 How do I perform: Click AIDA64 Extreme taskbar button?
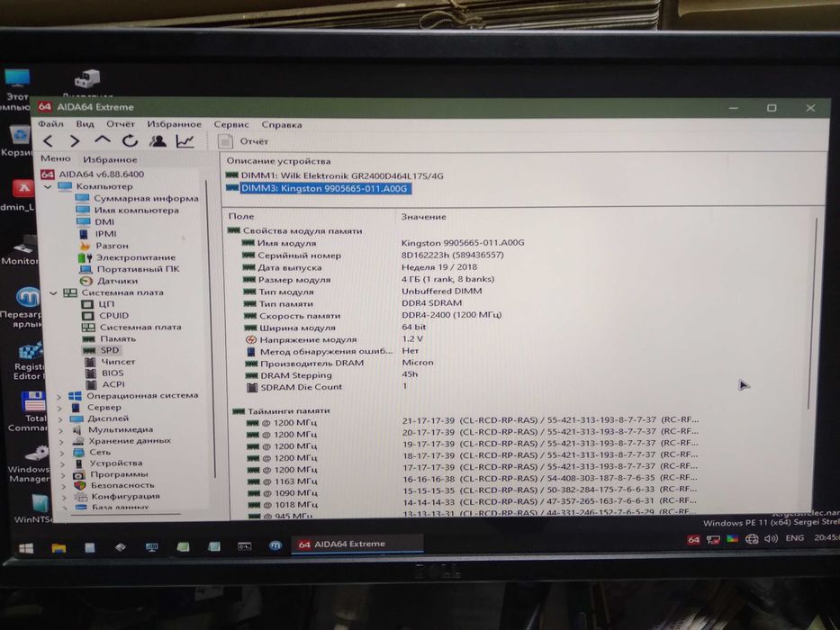coord(357,544)
